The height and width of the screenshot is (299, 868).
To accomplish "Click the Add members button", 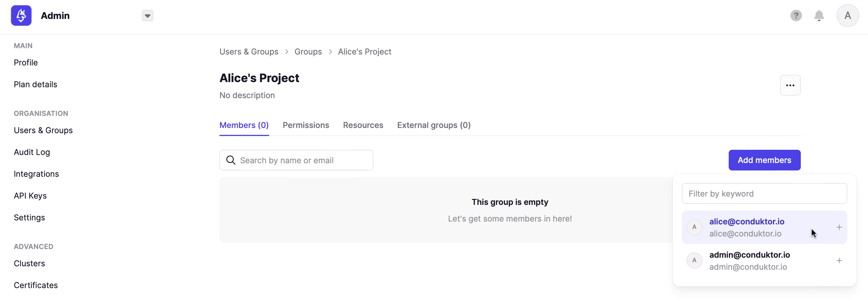I will coord(764,160).
